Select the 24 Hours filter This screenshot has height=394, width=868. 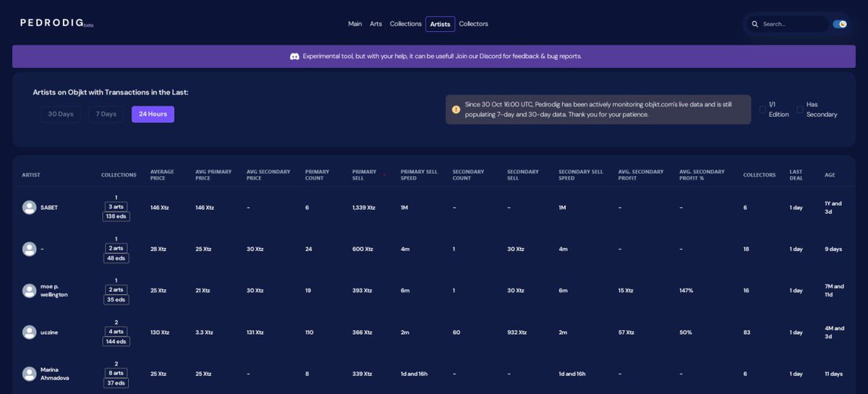click(x=153, y=114)
